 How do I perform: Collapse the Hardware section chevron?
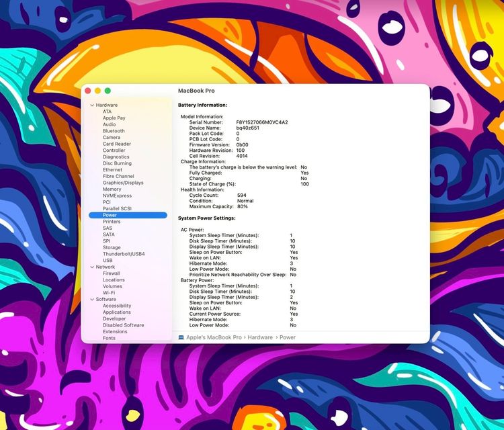[x=92, y=105]
